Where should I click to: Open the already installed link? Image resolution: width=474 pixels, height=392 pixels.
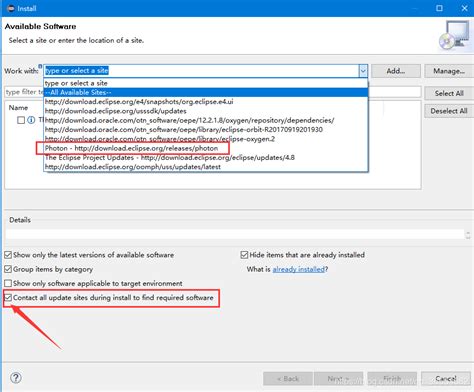[x=299, y=269]
